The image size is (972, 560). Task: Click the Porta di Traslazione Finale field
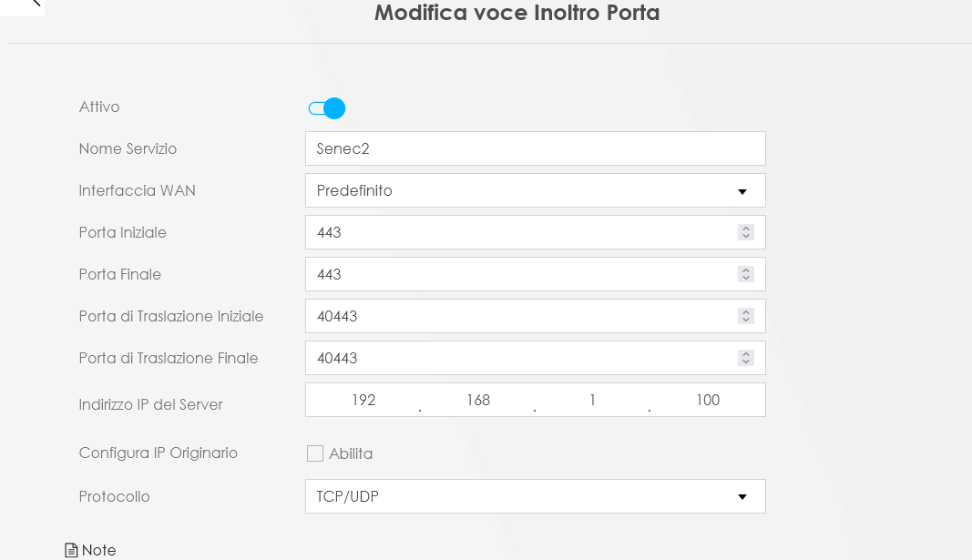535,358
